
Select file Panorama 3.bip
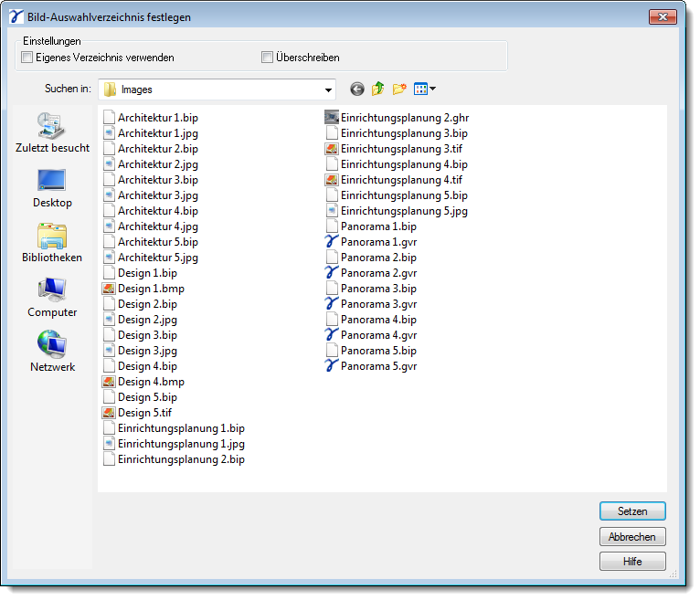[x=371, y=289]
